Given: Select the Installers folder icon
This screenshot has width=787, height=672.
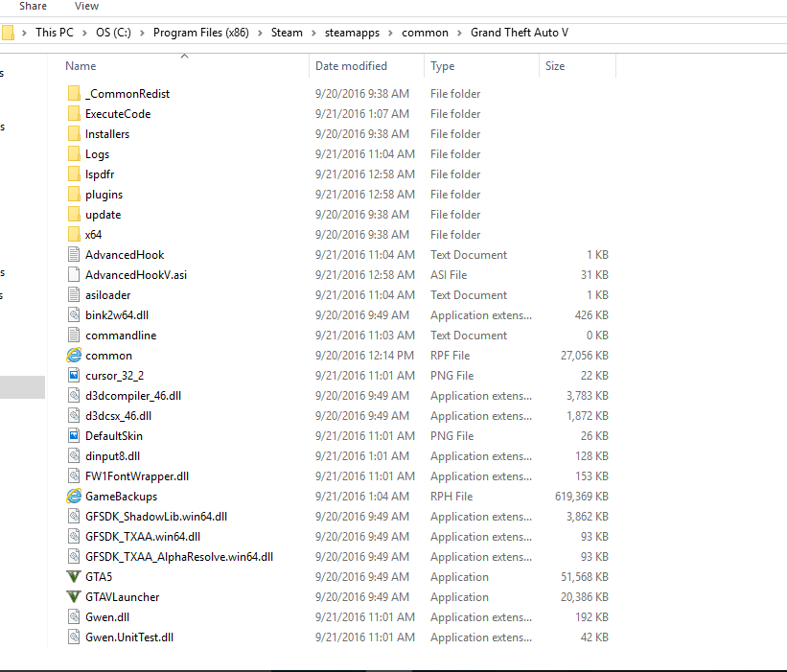Looking at the screenshot, I should point(74,133).
